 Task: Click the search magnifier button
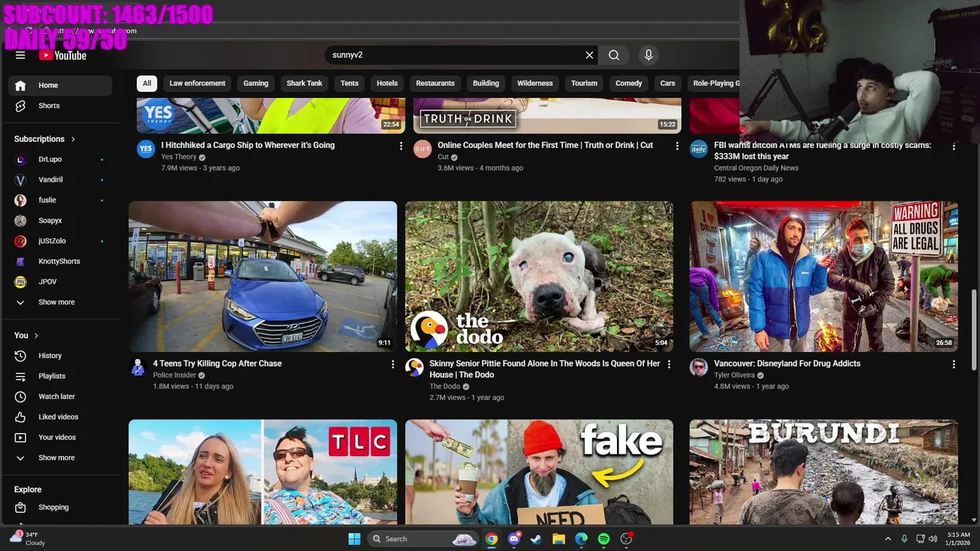[614, 55]
